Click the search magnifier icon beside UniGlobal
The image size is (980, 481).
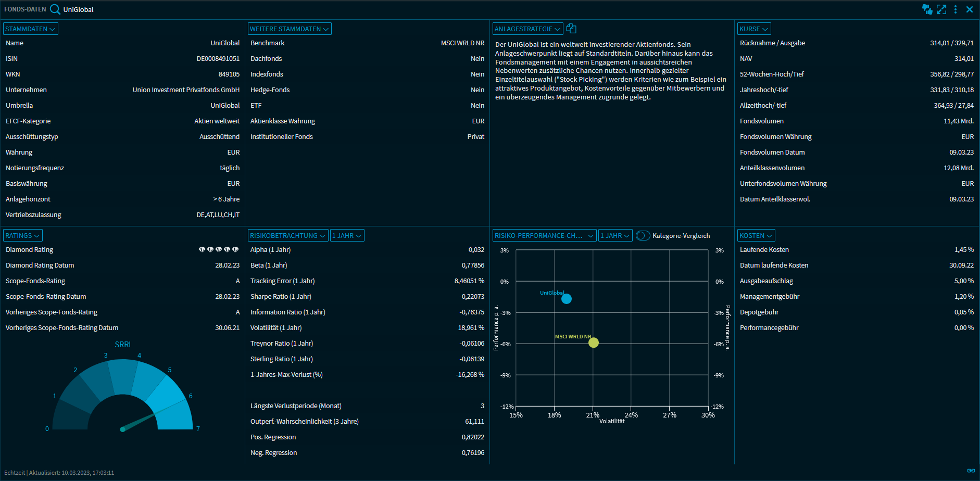point(55,9)
